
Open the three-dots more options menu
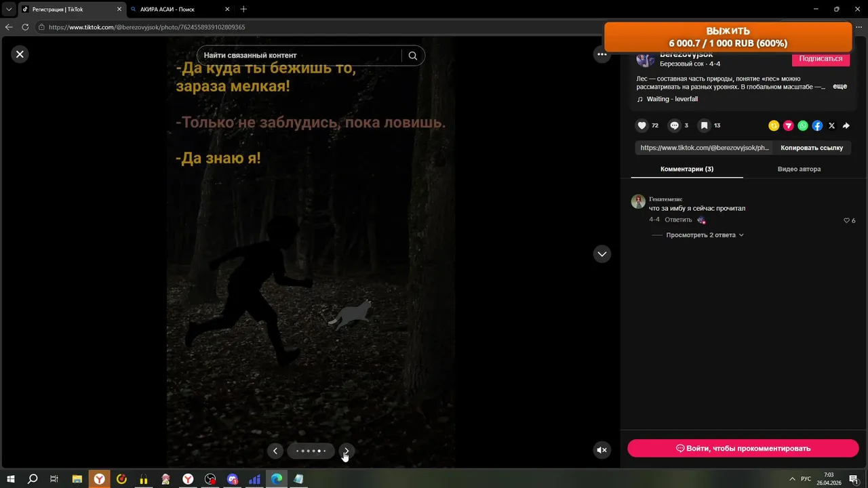click(x=601, y=54)
